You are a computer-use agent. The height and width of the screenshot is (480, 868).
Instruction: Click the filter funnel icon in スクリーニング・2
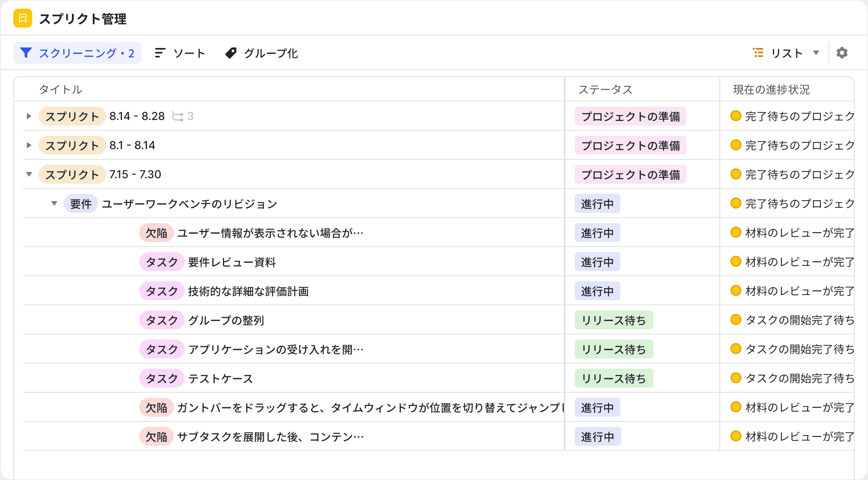tap(27, 52)
